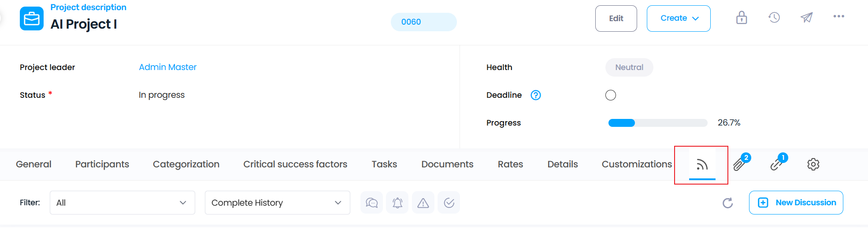868x233 pixels.
Task: Click the blue deadline help question mark
Action: (x=536, y=95)
